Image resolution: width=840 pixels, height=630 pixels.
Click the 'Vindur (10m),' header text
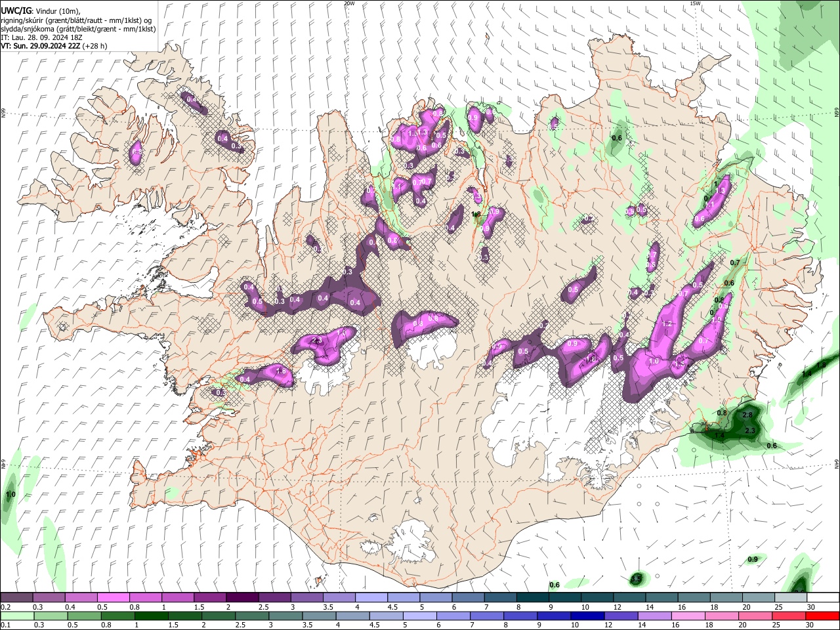58,10
